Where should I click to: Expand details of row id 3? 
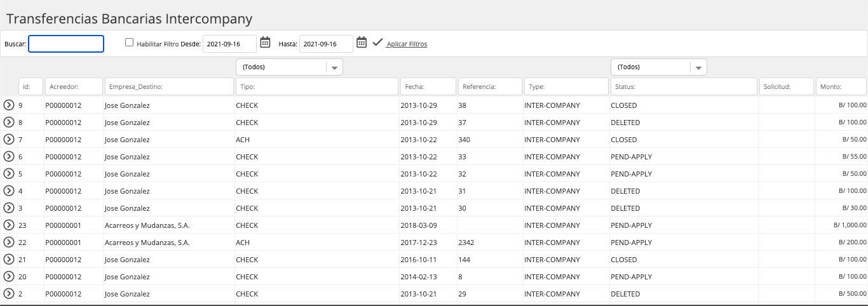(x=9, y=208)
